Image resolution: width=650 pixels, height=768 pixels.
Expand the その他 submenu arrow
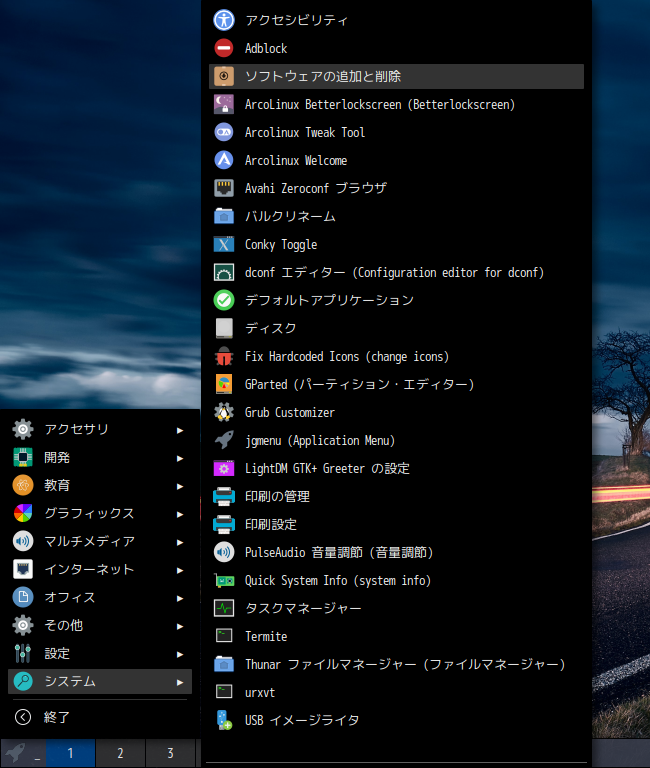(x=180, y=626)
